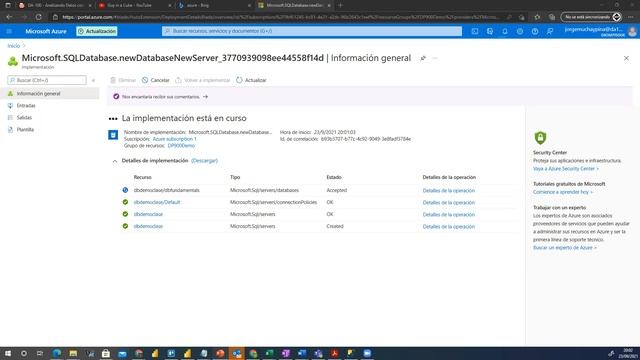Click the Estado column header
This screenshot has height=360, width=640.
point(334,177)
